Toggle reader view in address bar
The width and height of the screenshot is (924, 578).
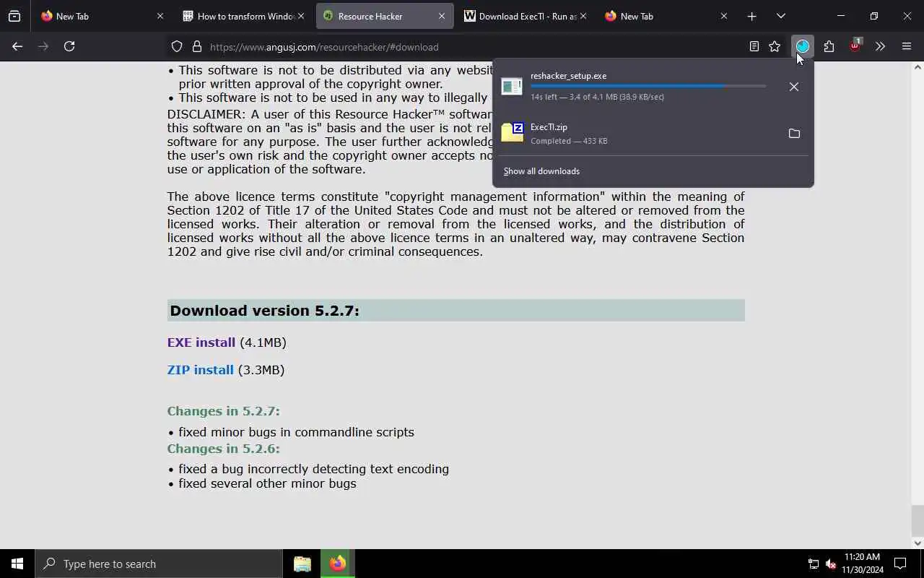pyautogui.click(x=754, y=47)
